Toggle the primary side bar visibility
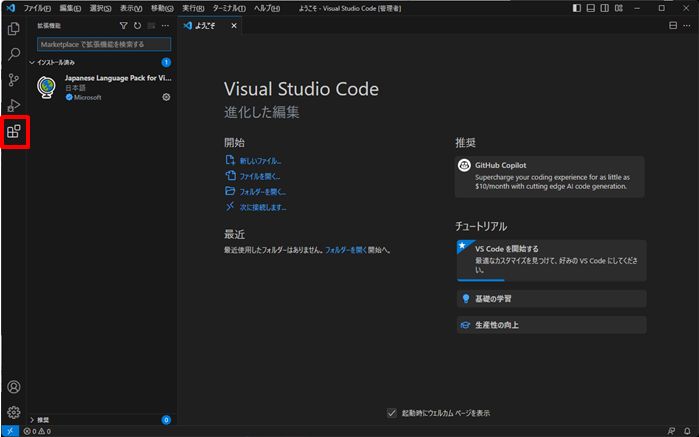The width and height of the screenshot is (699, 437). pyautogui.click(x=577, y=8)
